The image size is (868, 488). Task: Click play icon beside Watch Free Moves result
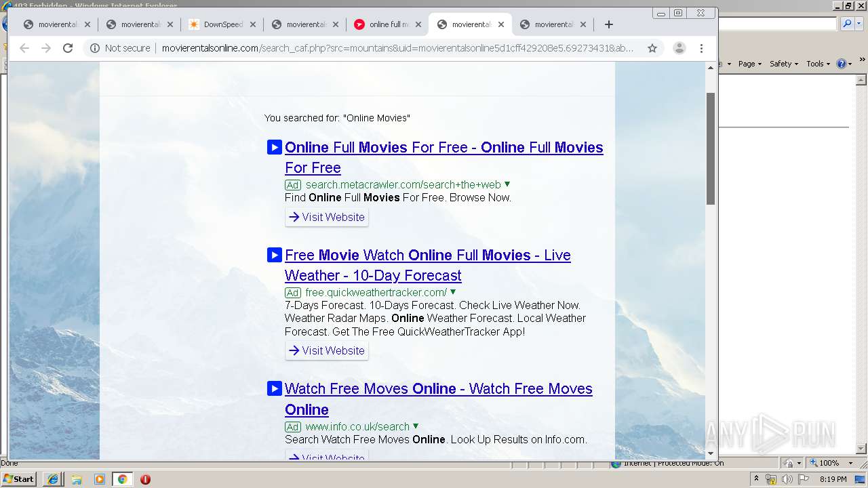274,388
